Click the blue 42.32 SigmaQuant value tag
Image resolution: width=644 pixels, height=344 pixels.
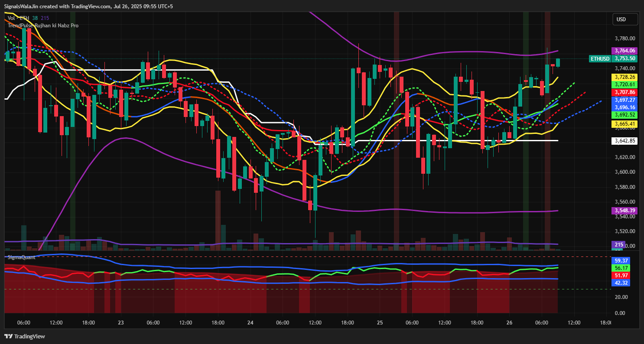click(621, 283)
